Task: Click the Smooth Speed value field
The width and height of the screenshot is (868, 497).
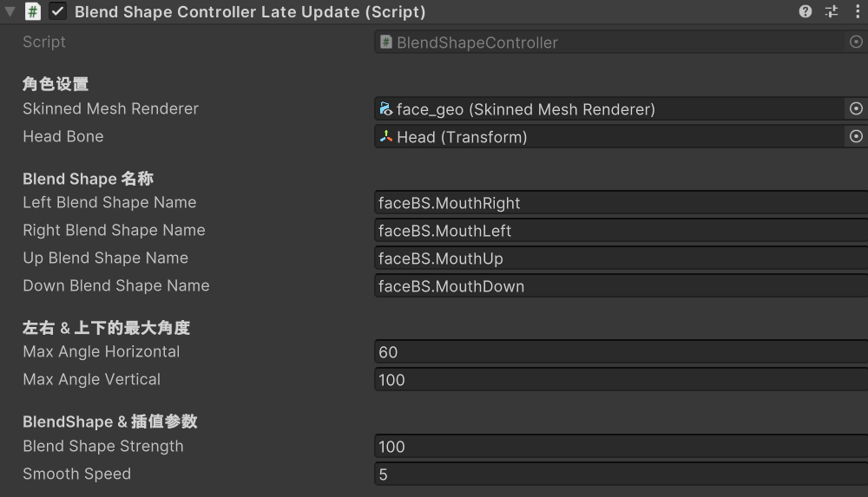Action: click(621, 474)
